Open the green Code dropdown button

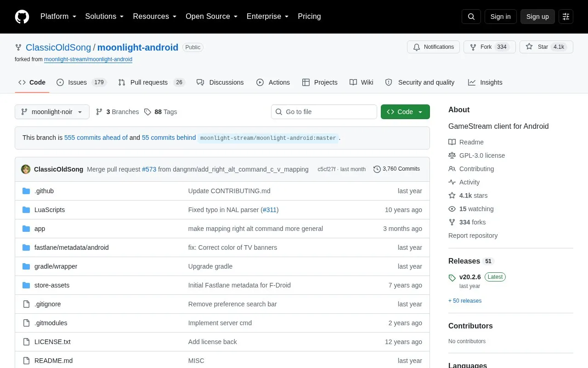pos(405,112)
